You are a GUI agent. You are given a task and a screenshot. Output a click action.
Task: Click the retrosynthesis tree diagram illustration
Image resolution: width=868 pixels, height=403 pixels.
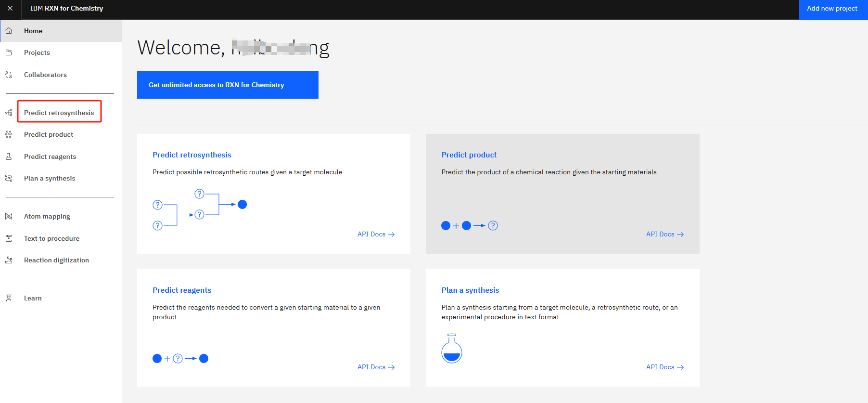click(200, 209)
